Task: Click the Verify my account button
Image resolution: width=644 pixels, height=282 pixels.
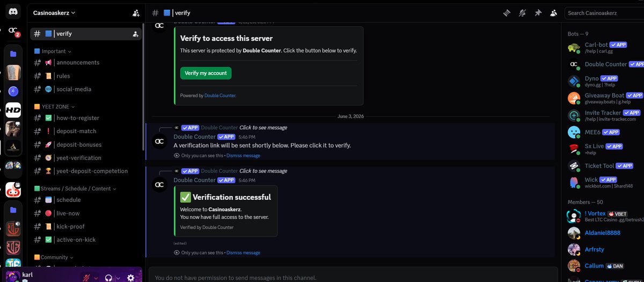Action: (206, 73)
